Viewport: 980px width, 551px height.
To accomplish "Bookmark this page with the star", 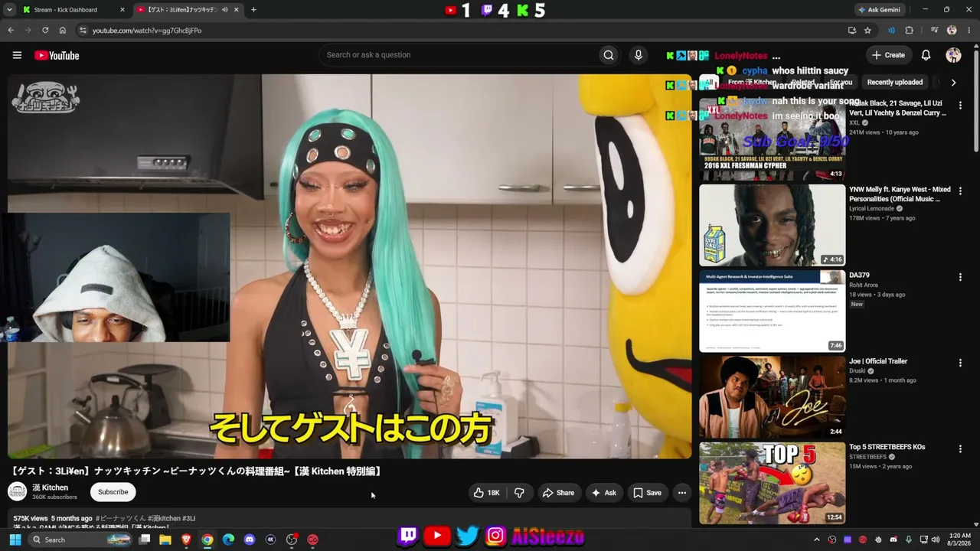I will [867, 31].
